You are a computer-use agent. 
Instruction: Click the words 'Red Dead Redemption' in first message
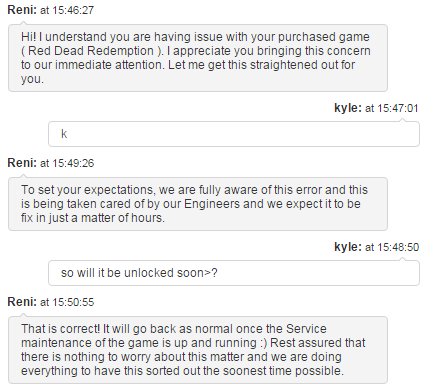[x=91, y=51]
